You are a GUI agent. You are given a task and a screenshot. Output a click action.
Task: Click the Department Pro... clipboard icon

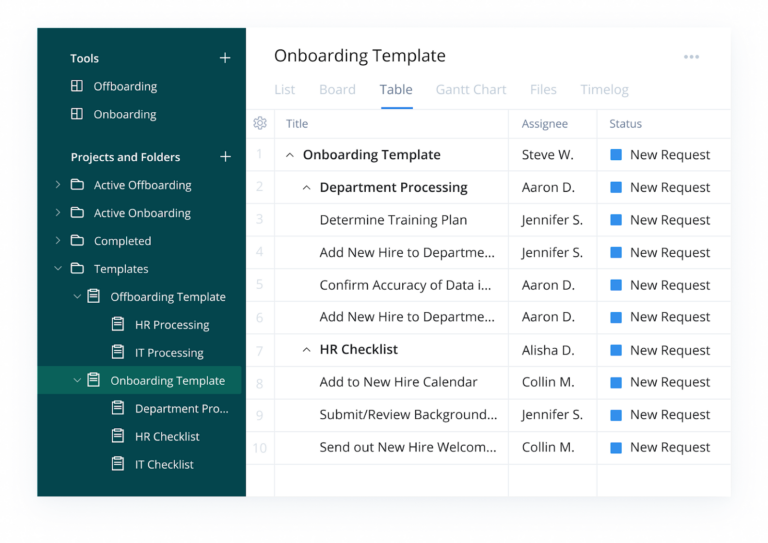118,408
